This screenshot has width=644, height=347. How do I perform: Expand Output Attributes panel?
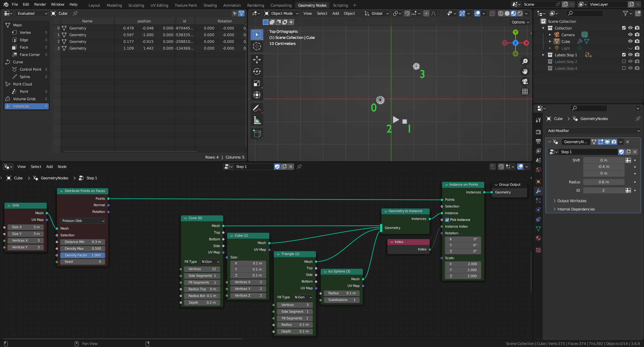coord(572,201)
